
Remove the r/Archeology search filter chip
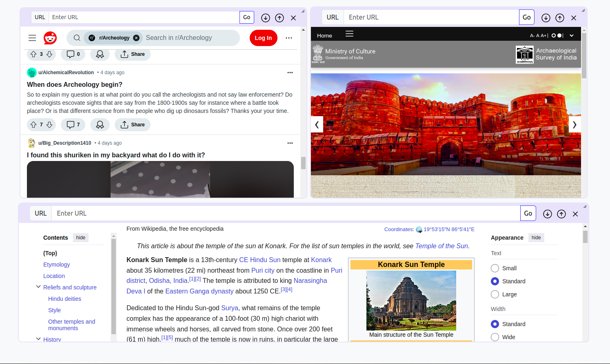[136, 38]
